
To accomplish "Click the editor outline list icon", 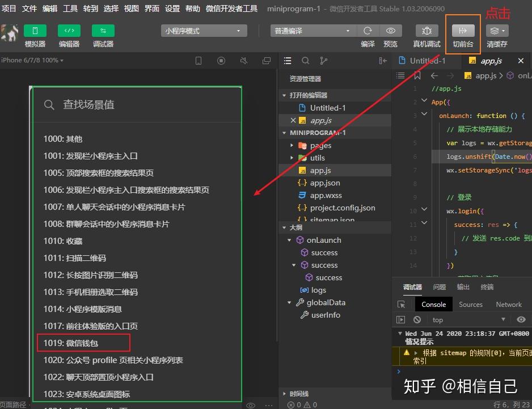I will coord(400,75).
